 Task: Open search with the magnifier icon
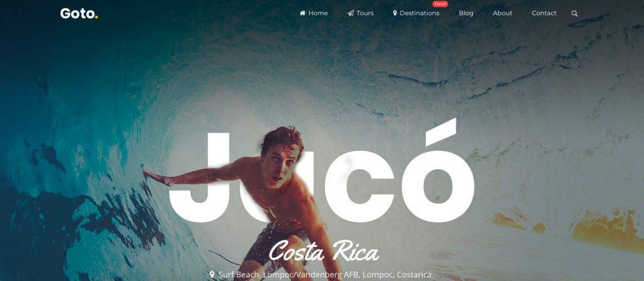click(574, 14)
